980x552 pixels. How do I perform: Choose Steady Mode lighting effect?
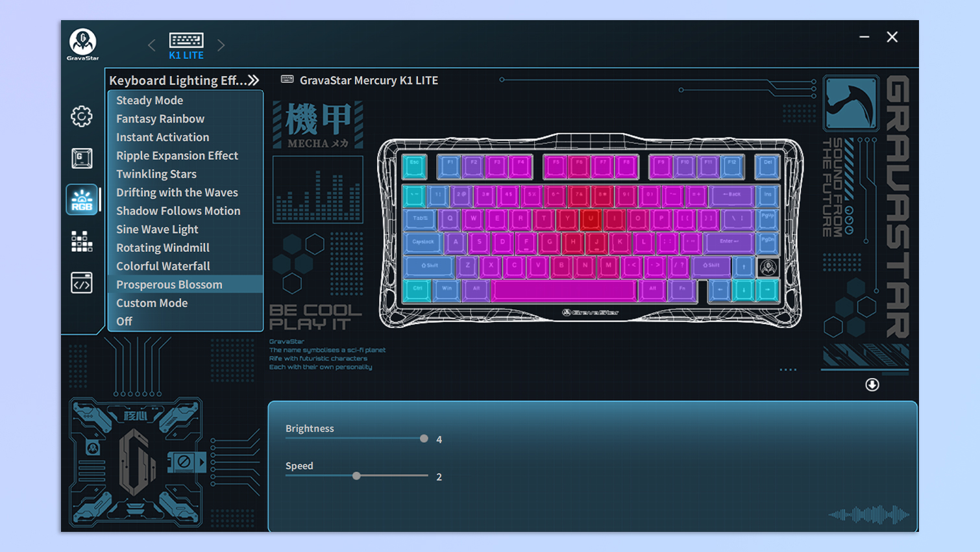186,100
